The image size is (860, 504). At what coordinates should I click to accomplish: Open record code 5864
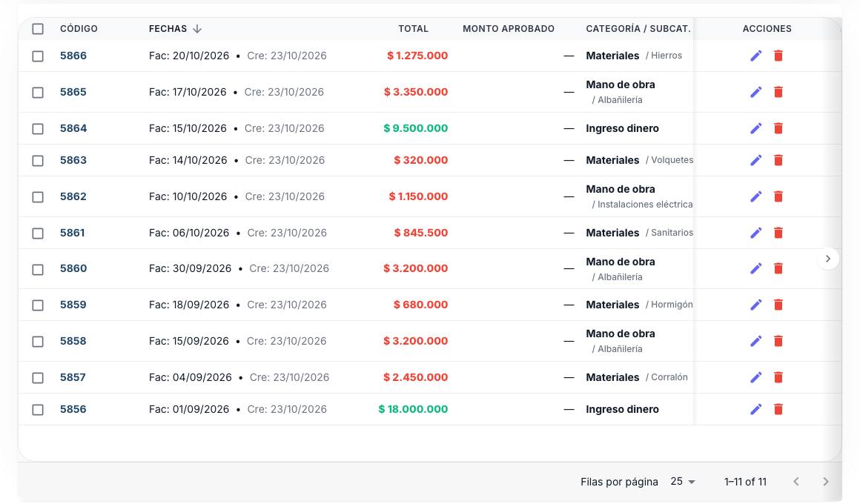[73, 127]
